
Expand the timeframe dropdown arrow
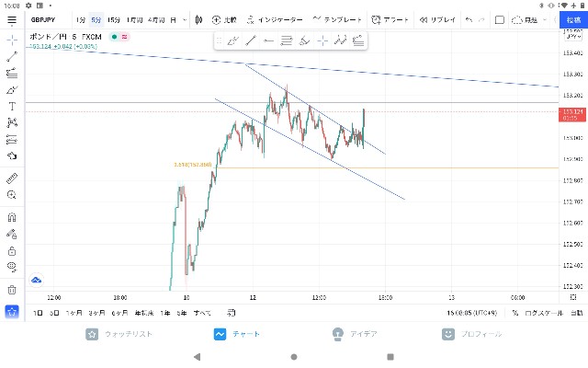coord(185,20)
